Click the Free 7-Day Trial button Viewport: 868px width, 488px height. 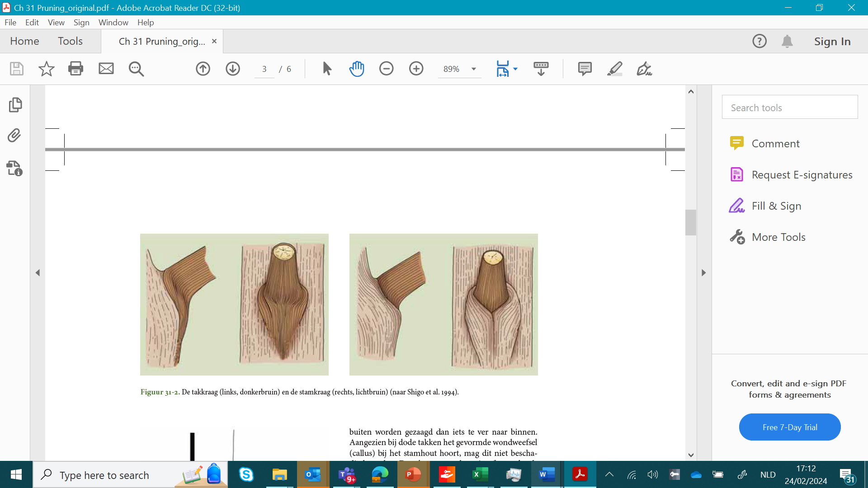789,427
